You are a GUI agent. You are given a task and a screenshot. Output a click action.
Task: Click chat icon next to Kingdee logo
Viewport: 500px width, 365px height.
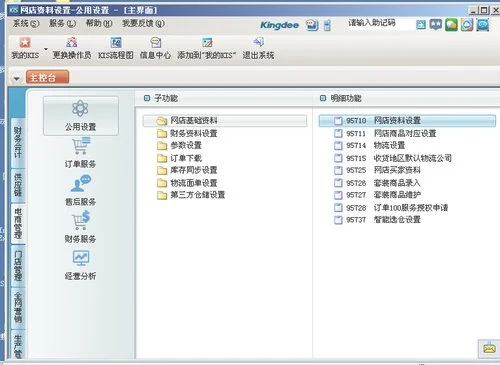(x=312, y=25)
